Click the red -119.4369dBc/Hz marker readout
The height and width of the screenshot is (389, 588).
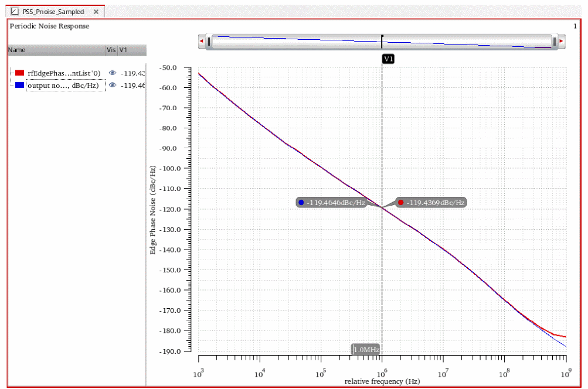(431, 203)
